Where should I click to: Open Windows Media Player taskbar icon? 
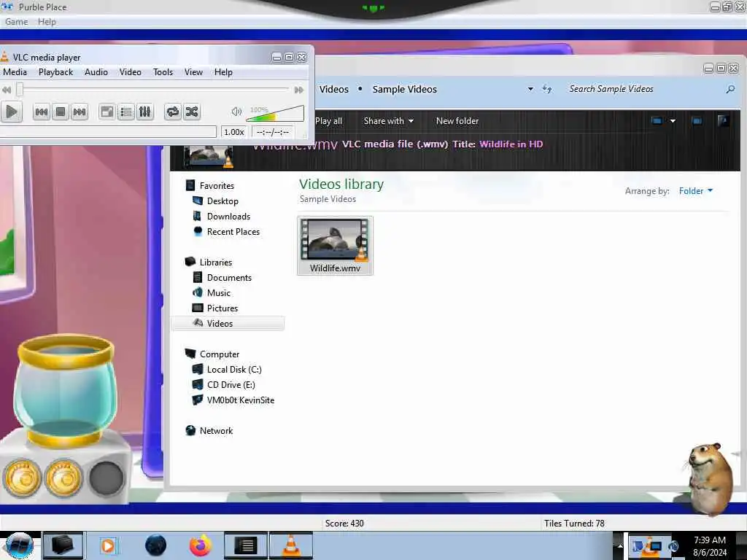pos(108,545)
